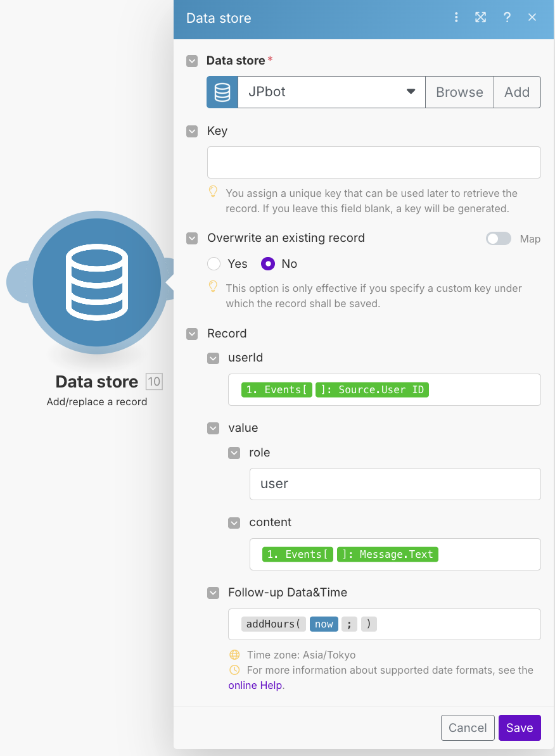Toggle the Map switch for overwrite option
This screenshot has width=555, height=756.
click(x=499, y=239)
